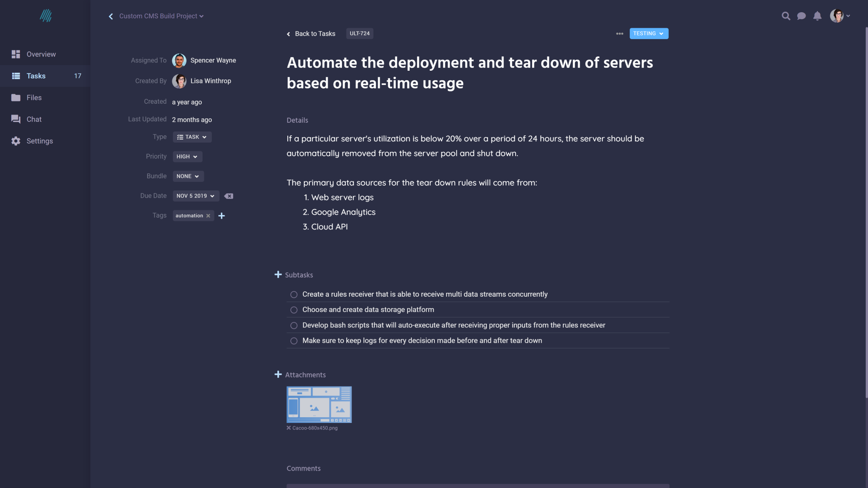This screenshot has height=488, width=868.
Task: Click the back arrow beside project name
Action: click(x=111, y=16)
